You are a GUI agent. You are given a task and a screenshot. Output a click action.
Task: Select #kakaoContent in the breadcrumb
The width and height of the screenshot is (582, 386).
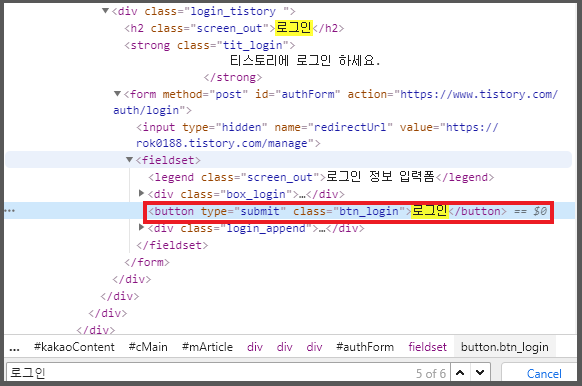click(x=74, y=347)
